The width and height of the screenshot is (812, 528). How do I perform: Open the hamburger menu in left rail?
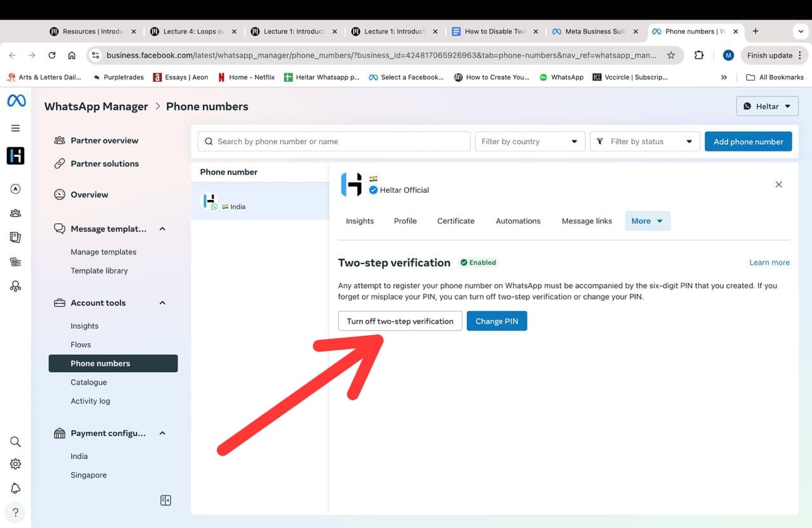tap(16, 128)
